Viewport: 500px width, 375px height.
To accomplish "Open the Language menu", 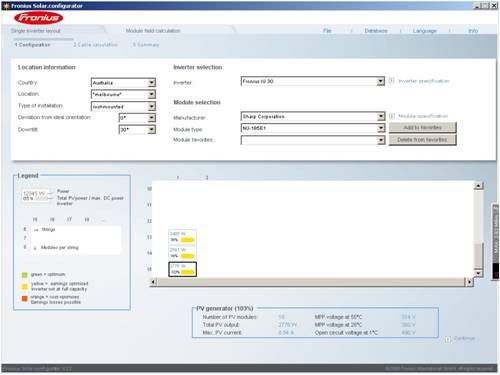I will [424, 31].
